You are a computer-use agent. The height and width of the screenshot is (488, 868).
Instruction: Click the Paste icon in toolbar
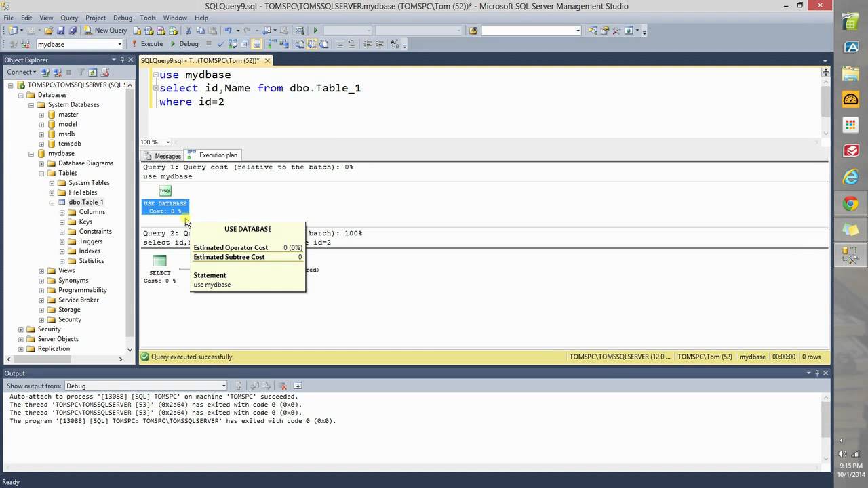point(212,30)
